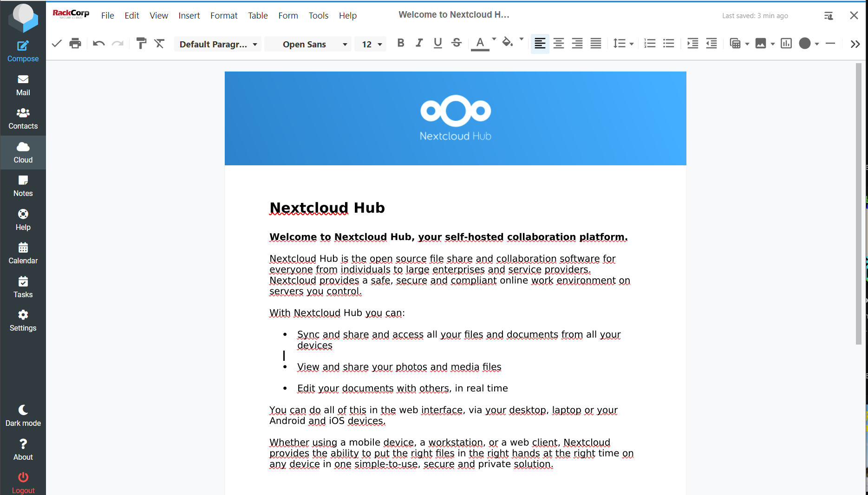Open the File menu
This screenshot has width=868, height=495.
[x=108, y=15]
